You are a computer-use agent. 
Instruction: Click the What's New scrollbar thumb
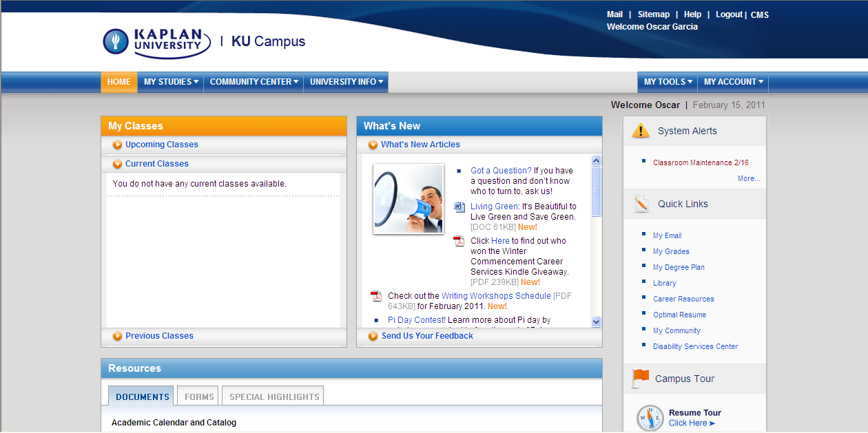click(597, 191)
